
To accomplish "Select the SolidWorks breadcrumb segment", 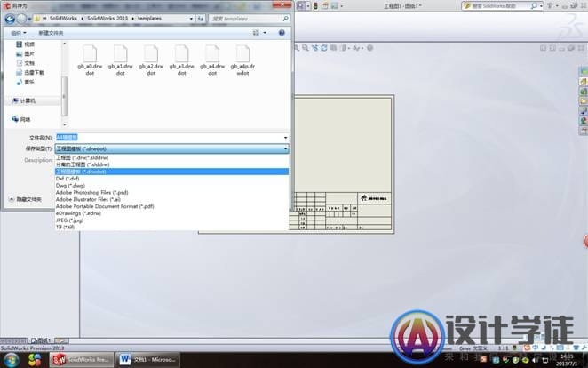I will (63, 19).
